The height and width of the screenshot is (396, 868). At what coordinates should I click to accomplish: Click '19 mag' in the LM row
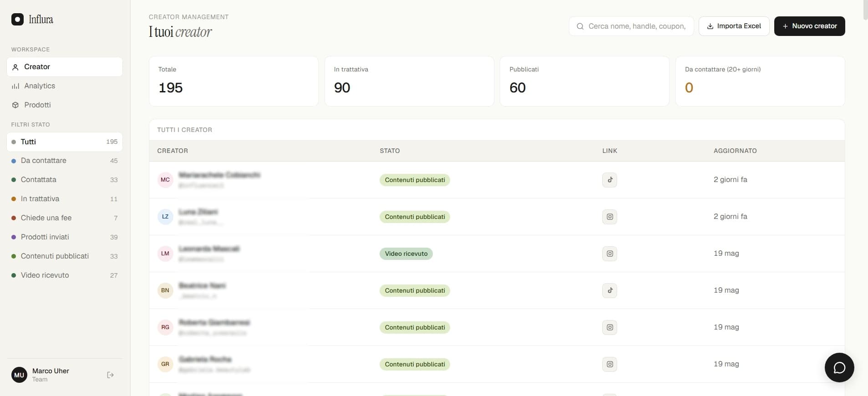[726, 254]
